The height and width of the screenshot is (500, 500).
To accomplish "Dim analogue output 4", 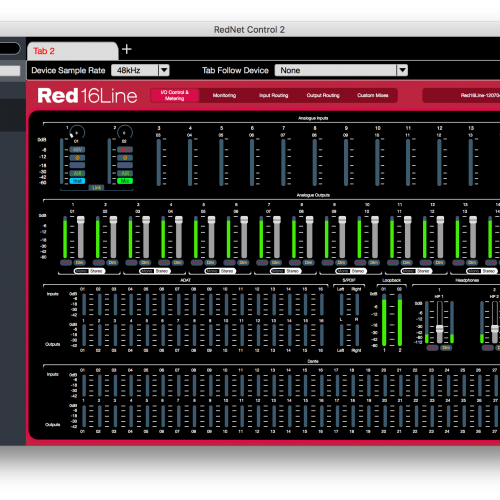I will (178, 263).
